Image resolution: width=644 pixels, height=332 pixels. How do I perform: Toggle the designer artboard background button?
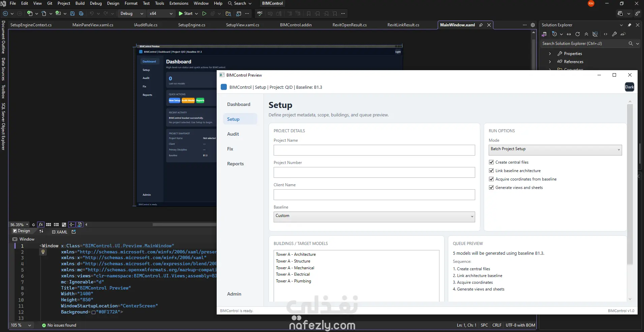pyautogui.click(x=64, y=225)
